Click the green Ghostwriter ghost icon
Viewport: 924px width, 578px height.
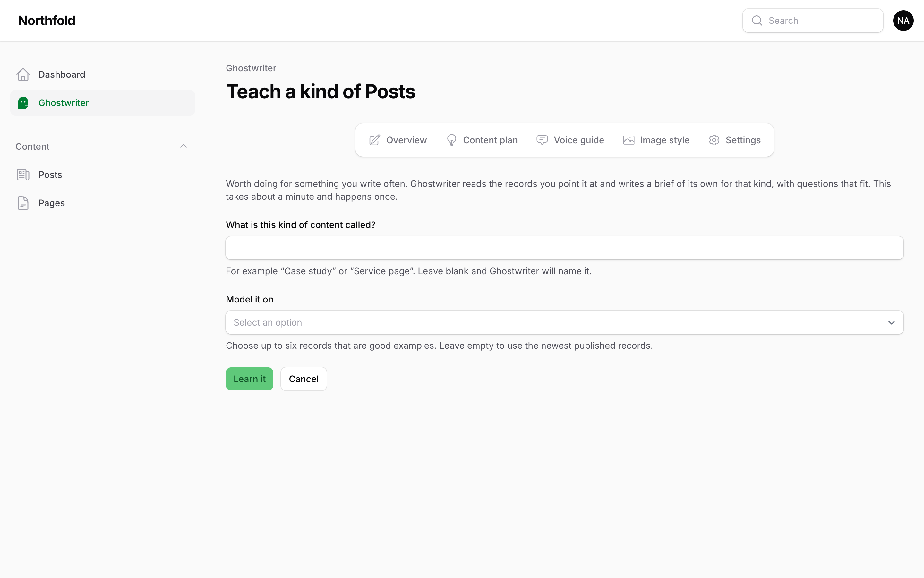23,103
